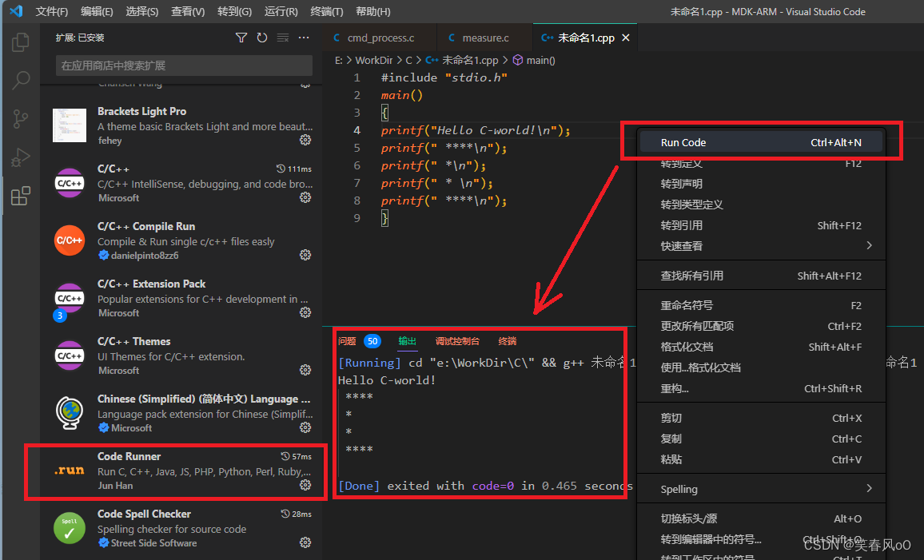Switch to the 输出 panel tab
This screenshot has width=924, height=560.
(407, 341)
